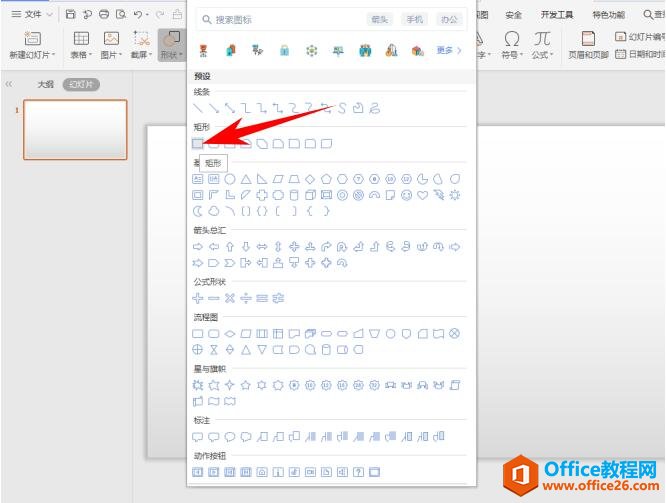Select slide 1 thumbnail
Screen dimensions: 666x503
[75, 130]
